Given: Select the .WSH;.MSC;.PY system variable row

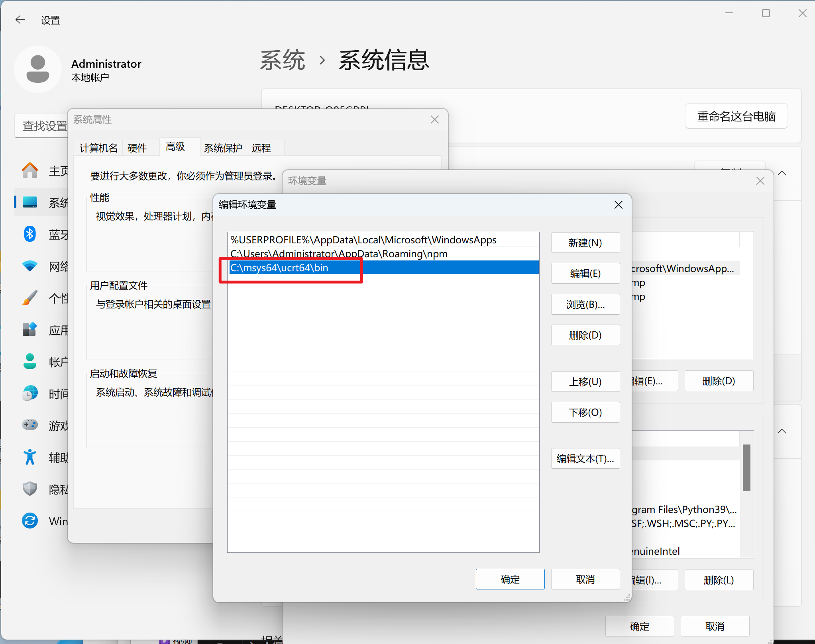Looking at the screenshot, I should [x=685, y=523].
